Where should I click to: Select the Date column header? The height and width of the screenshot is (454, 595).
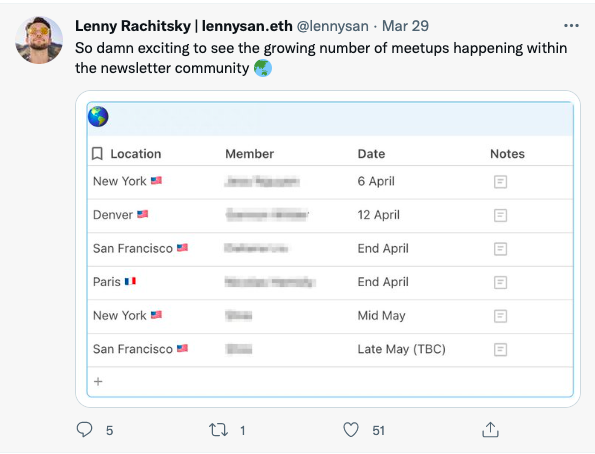[x=371, y=154]
